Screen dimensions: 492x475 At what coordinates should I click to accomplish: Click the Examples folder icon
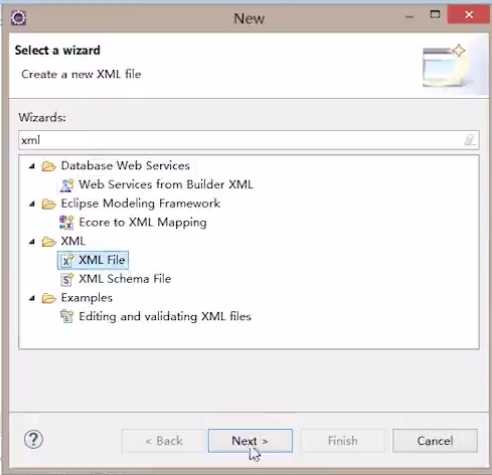click(49, 298)
